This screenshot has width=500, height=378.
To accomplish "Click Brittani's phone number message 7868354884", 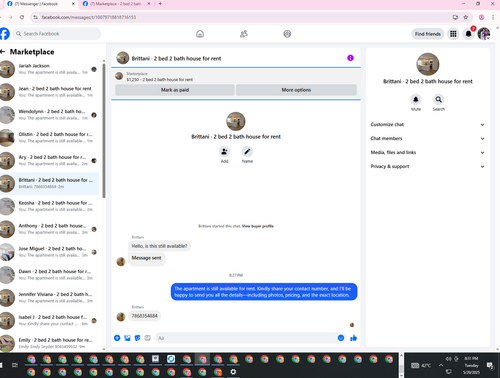I will [144, 316].
